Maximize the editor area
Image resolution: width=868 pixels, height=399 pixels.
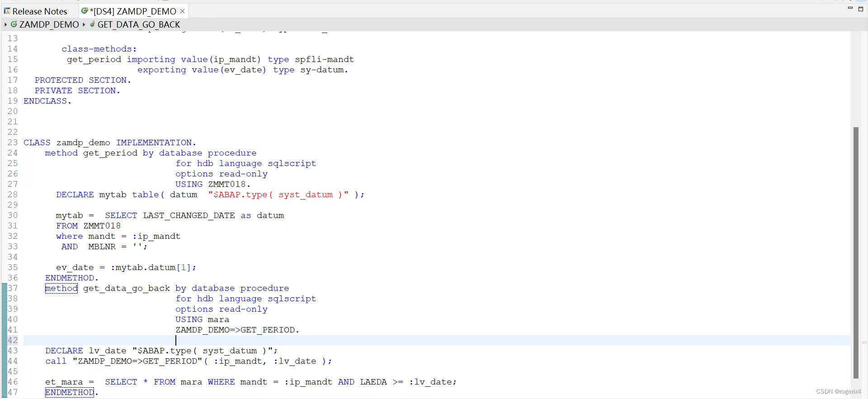pyautogui.click(x=861, y=9)
